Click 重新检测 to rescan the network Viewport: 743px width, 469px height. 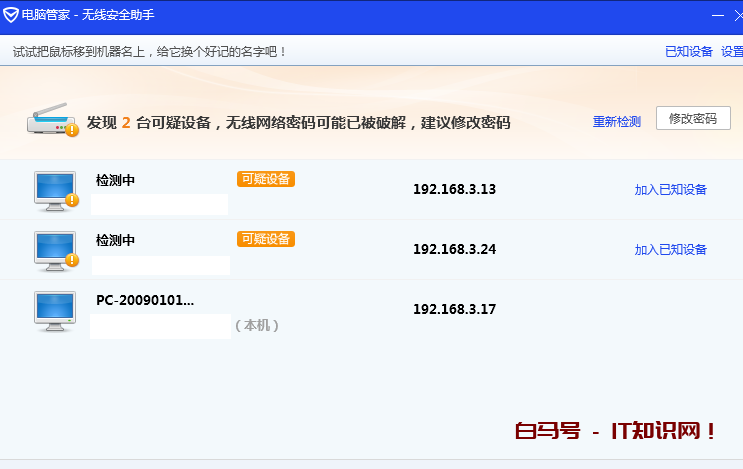click(x=617, y=122)
